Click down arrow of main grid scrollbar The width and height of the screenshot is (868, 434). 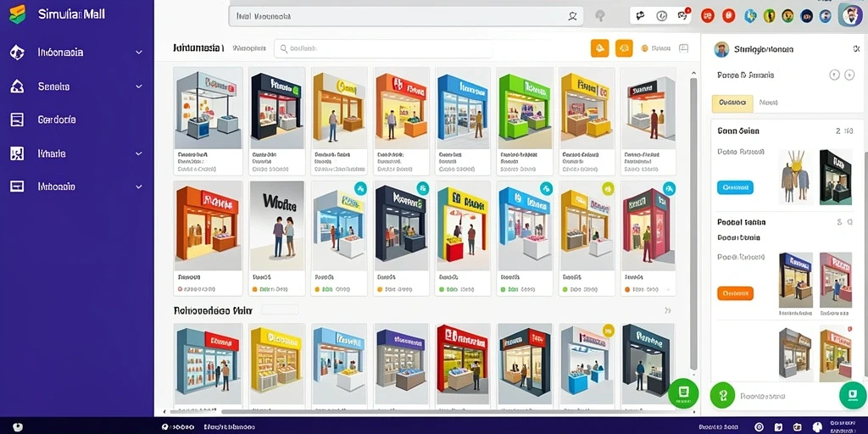[693, 374]
